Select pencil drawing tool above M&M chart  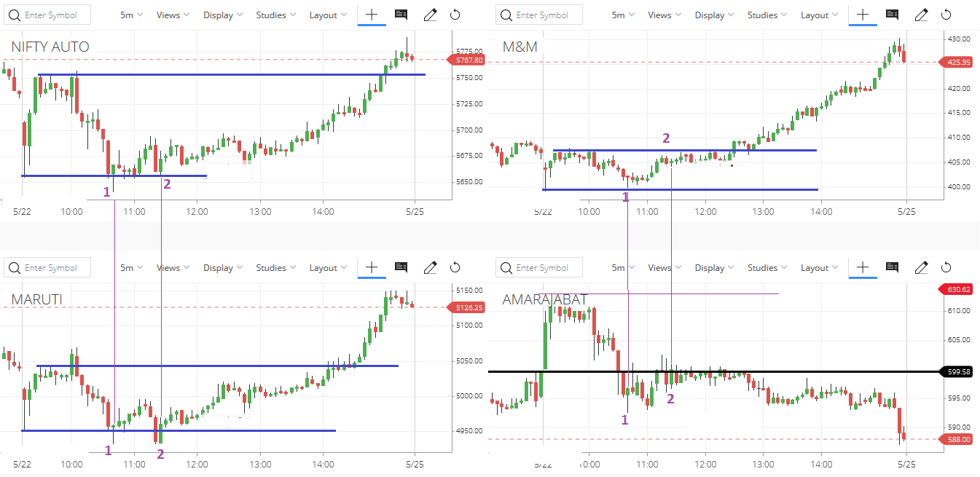coord(921,15)
